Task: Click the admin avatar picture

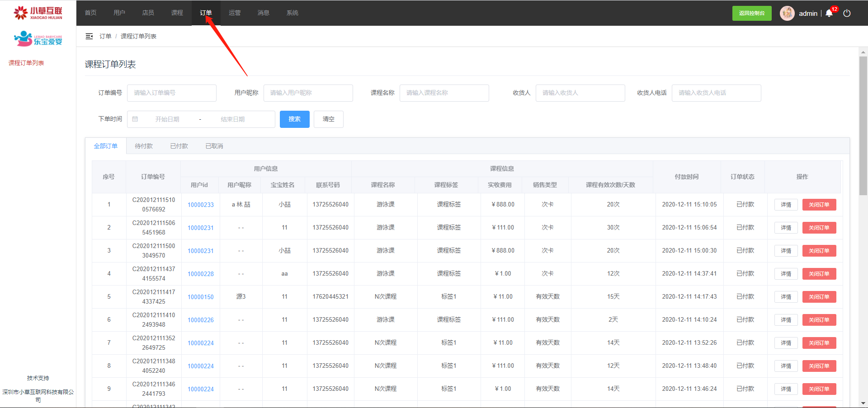Action: coord(787,13)
